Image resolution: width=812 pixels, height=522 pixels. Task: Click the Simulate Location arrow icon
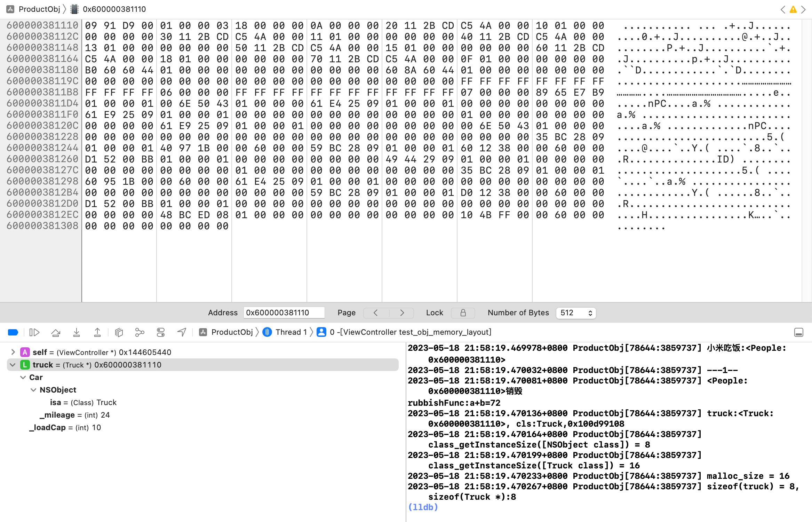pos(182,332)
